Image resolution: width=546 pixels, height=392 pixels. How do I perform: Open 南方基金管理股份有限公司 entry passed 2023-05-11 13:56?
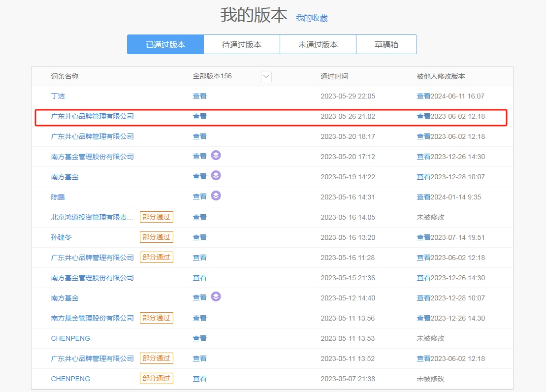coord(92,319)
